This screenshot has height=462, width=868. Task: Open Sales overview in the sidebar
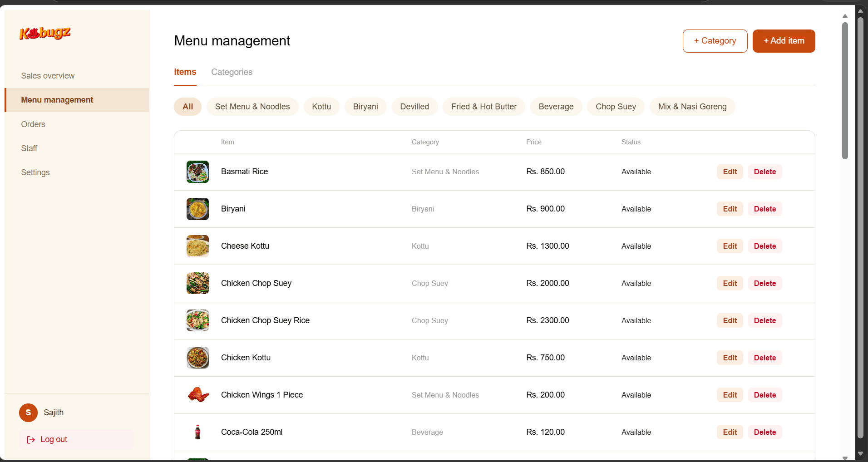48,76
